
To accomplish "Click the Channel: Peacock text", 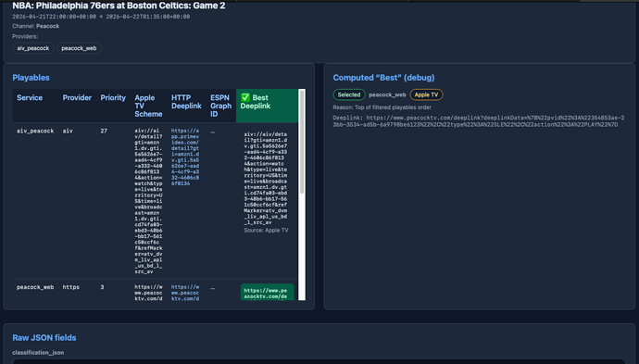I will coord(36,26).
